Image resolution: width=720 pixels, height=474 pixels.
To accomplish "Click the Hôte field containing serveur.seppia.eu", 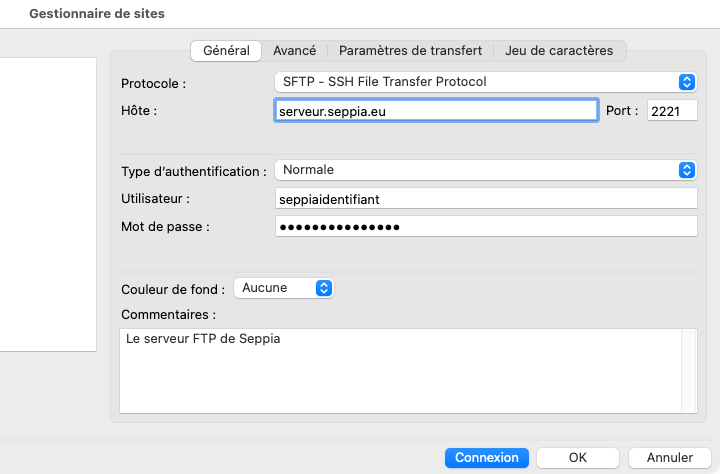I will click(435, 111).
